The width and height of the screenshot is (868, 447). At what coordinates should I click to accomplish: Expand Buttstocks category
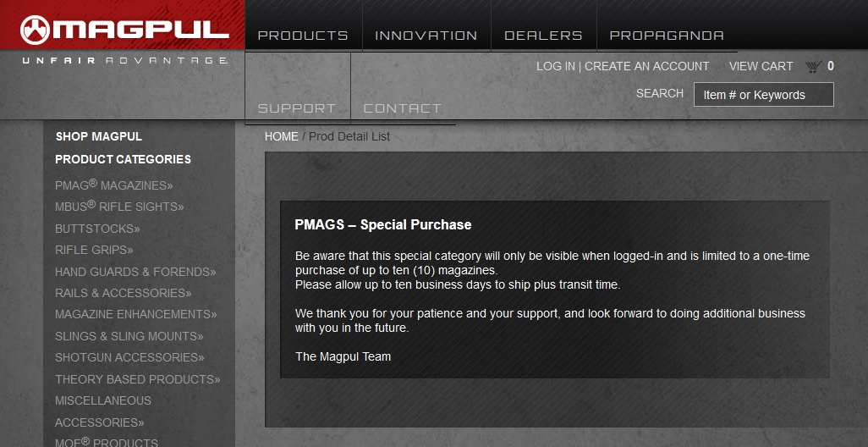click(x=97, y=229)
